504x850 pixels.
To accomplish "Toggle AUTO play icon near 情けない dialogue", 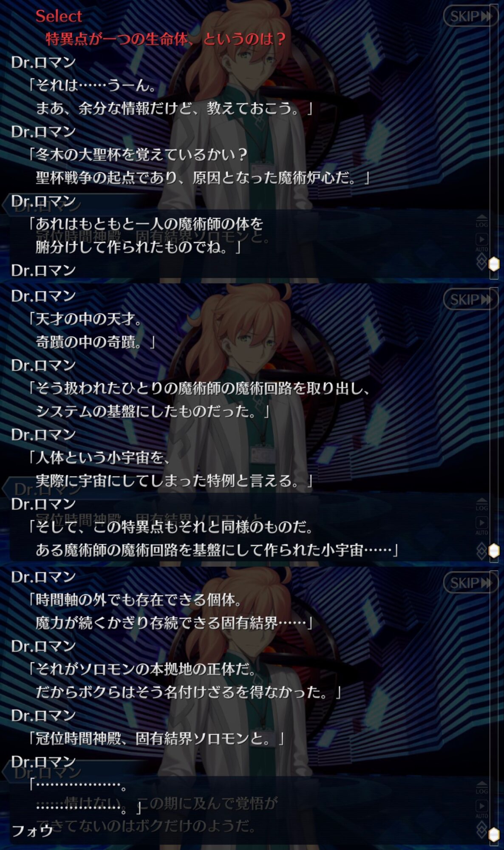I will [481, 809].
